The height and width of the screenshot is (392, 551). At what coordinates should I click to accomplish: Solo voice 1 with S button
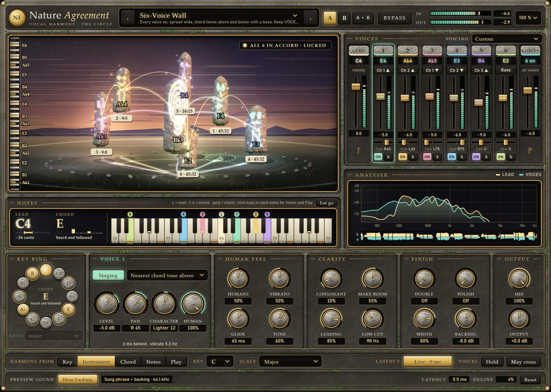tap(388, 157)
